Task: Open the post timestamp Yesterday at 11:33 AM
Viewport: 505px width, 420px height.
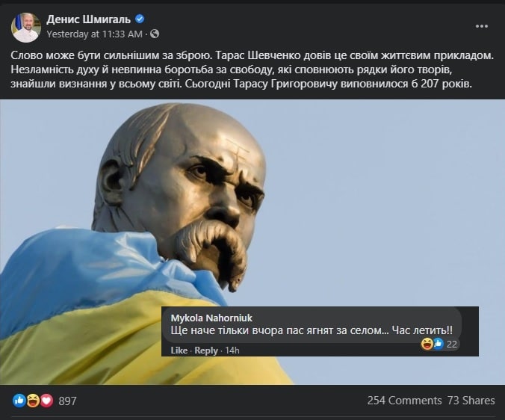Action: coord(94,34)
